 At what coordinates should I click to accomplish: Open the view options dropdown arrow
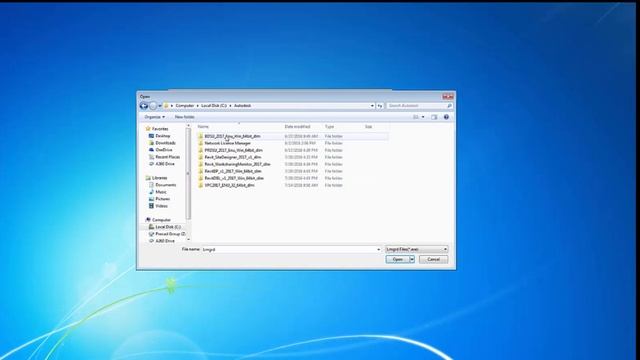pos(423,117)
